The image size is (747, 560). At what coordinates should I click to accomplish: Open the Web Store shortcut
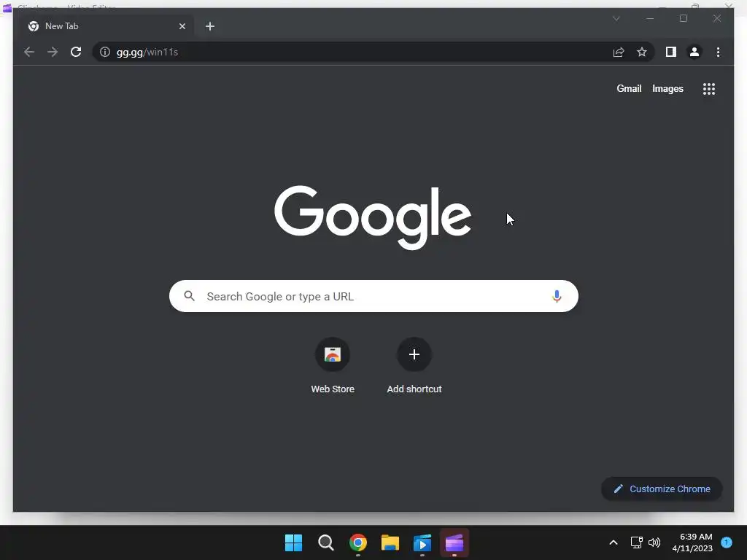pos(333,366)
